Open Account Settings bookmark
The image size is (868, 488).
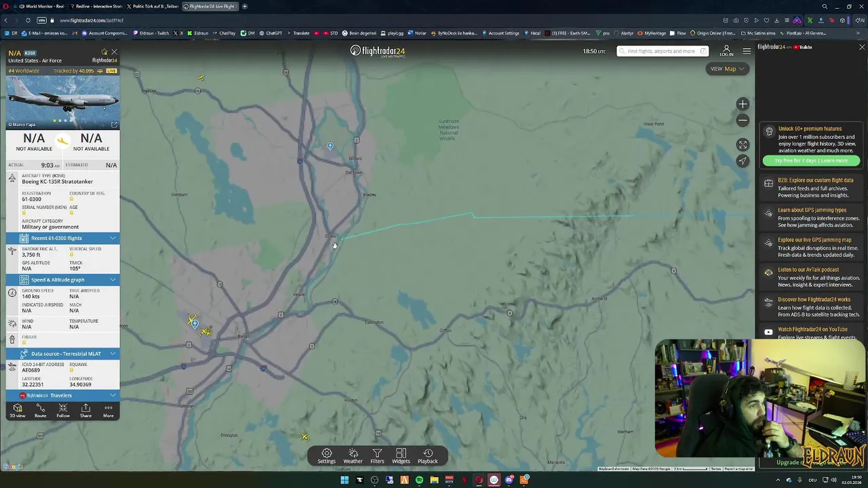(x=500, y=33)
